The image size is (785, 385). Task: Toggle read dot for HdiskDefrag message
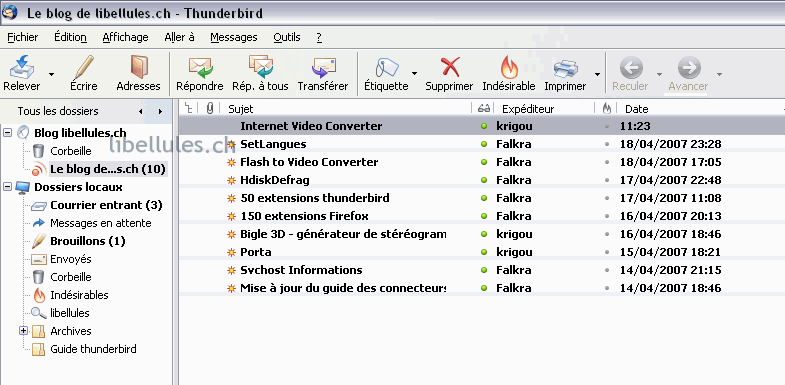pos(484,180)
